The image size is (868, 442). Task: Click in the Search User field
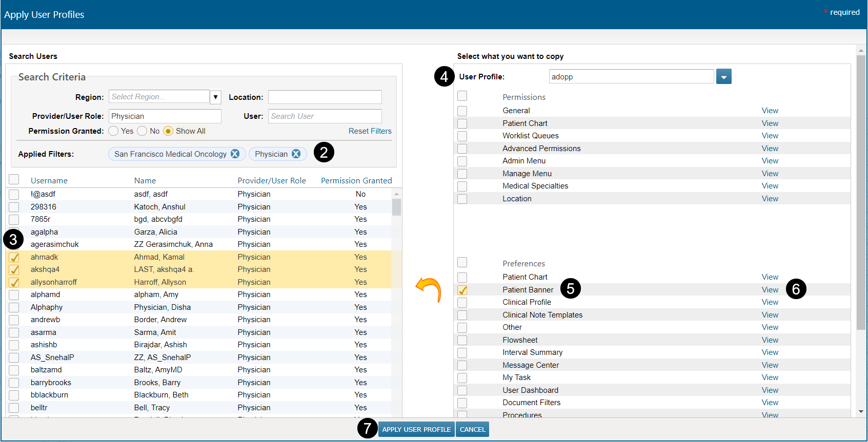click(325, 116)
